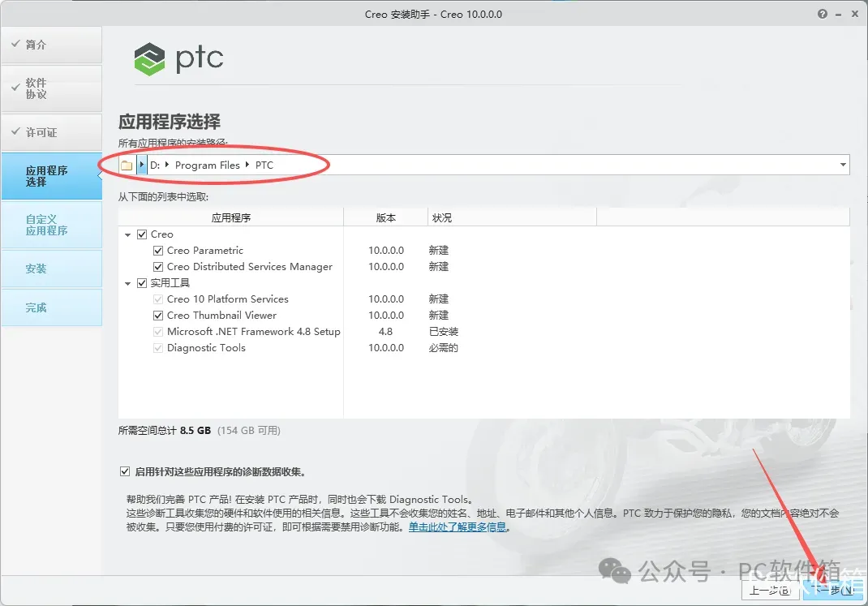Click Creo 10 Platform Services checkbox
The width and height of the screenshot is (868, 606).
pos(157,299)
